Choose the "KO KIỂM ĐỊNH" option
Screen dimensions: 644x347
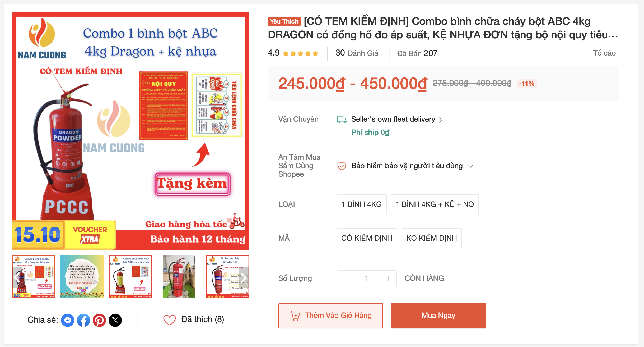coord(431,238)
